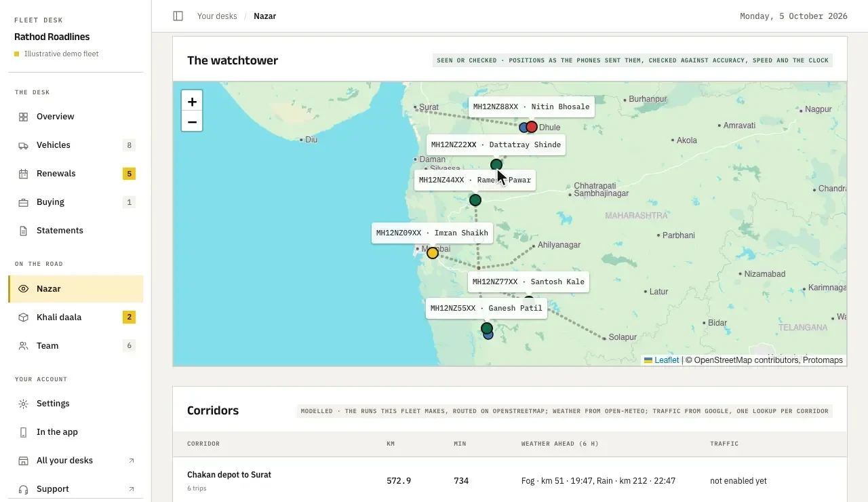Click the Overview grid icon
Image resolution: width=868 pixels, height=502 pixels.
(23, 117)
